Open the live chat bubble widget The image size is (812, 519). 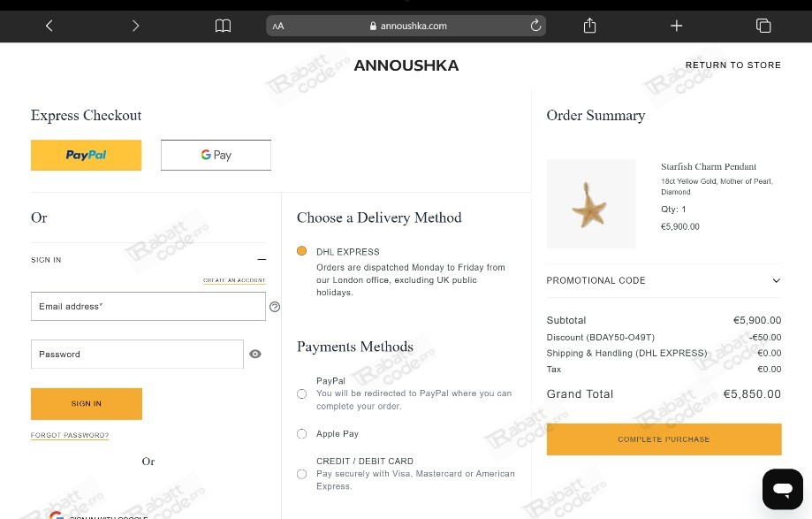click(783, 489)
